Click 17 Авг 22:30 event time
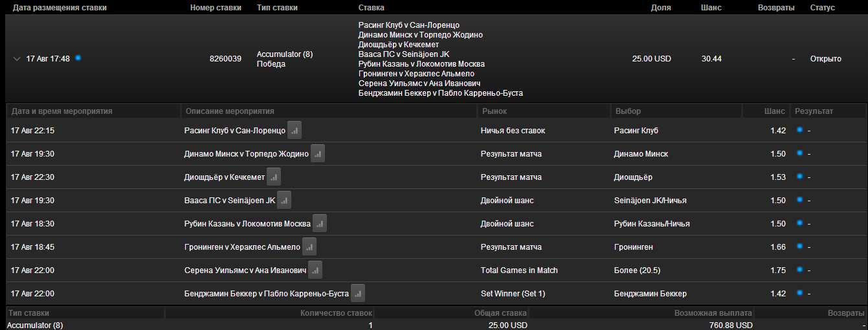 (x=32, y=177)
